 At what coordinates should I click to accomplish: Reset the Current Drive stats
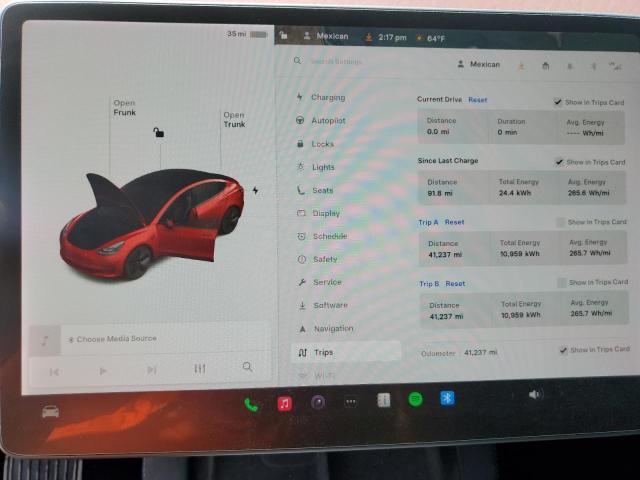478,100
